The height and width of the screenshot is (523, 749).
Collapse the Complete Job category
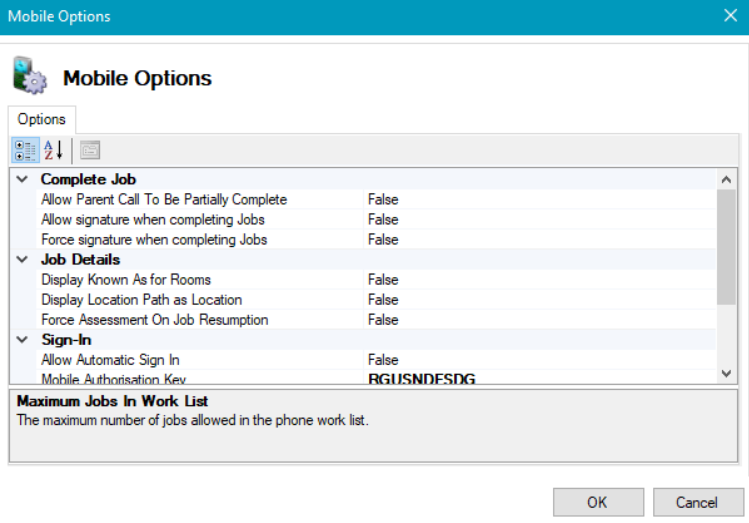22,179
